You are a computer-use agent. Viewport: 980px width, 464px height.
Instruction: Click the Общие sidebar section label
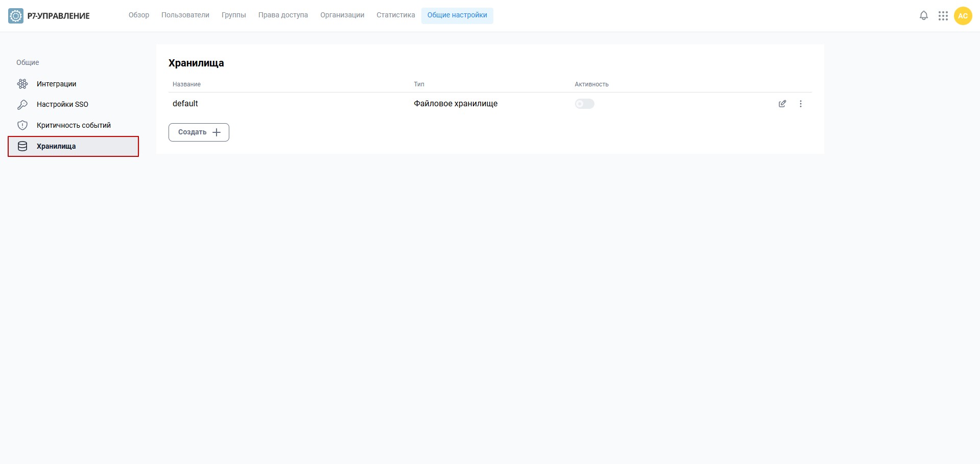click(28, 62)
